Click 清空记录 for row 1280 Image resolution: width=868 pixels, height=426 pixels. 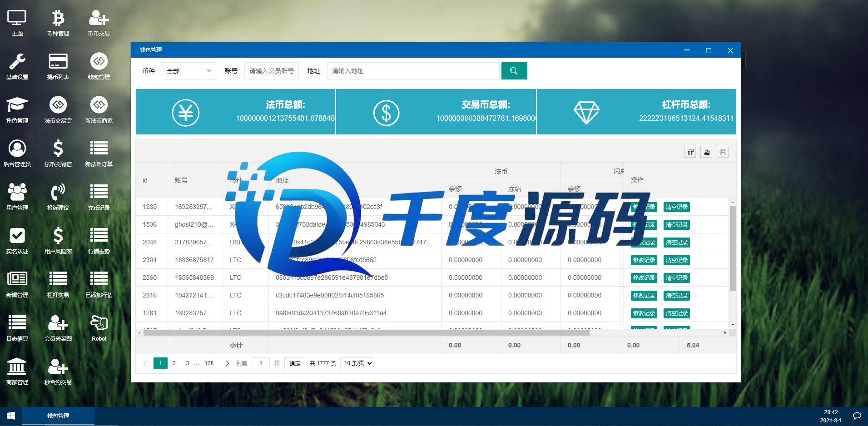(x=677, y=207)
